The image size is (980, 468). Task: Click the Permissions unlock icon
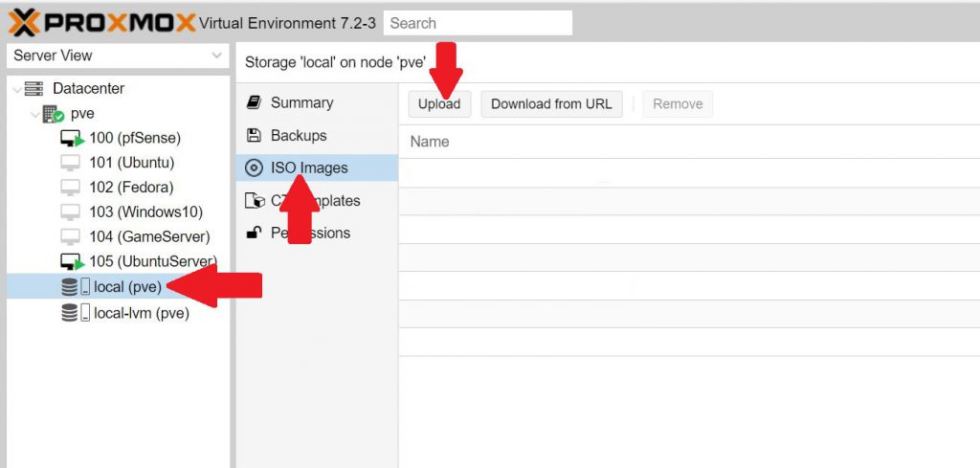coord(253,234)
